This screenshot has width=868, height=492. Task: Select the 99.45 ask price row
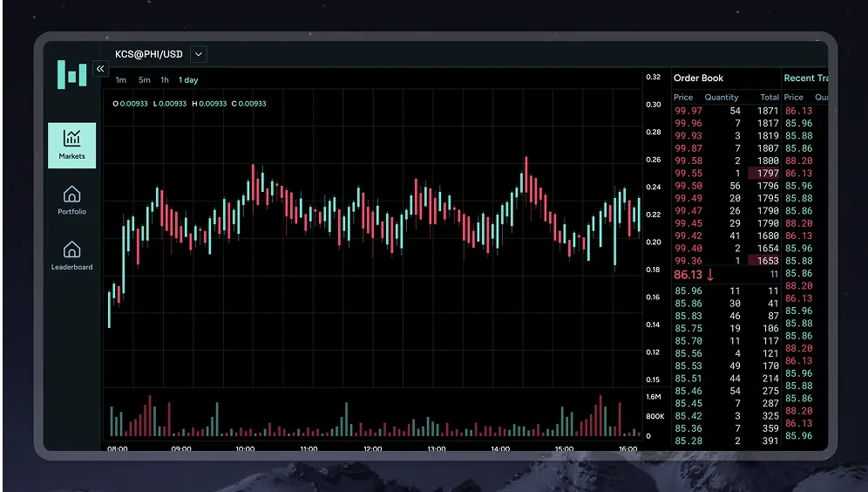[x=726, y=223]
